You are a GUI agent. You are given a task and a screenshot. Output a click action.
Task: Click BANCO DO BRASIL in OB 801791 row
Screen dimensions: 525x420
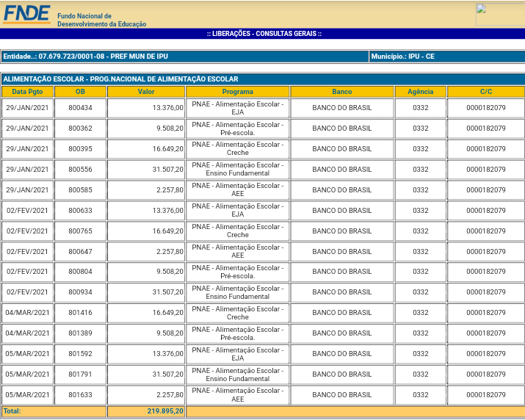(x=342, y=374)
